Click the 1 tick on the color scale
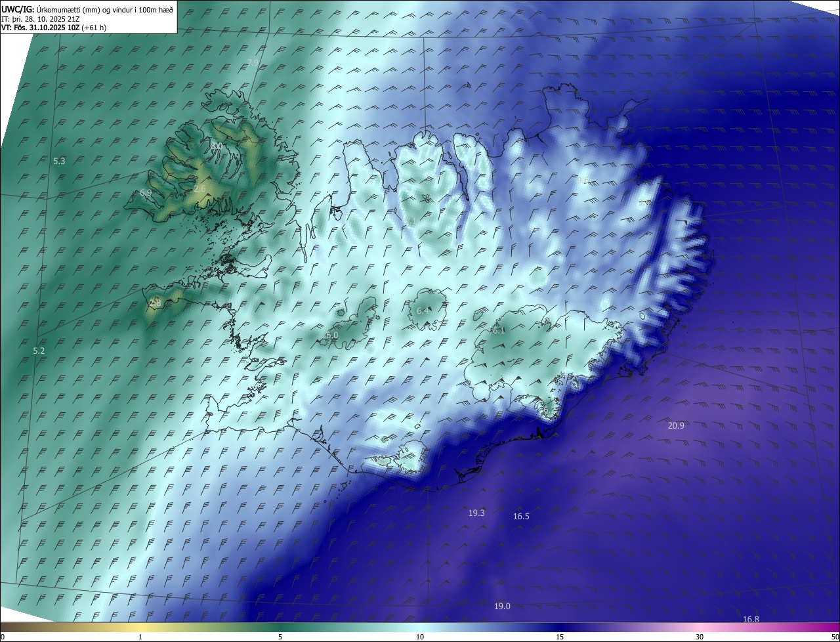Screen dimensions: 840x642 click(140, 637)
